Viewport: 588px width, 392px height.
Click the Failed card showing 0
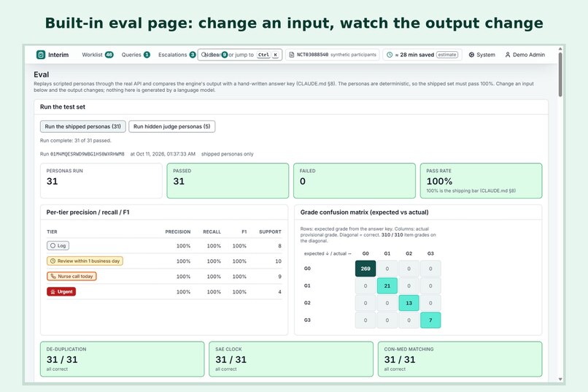click(355, 181)
